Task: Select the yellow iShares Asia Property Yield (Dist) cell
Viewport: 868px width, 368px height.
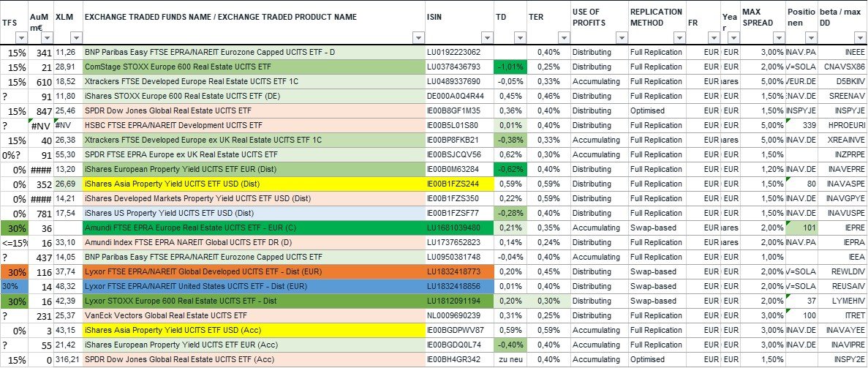Action: (x=252, y=184)
